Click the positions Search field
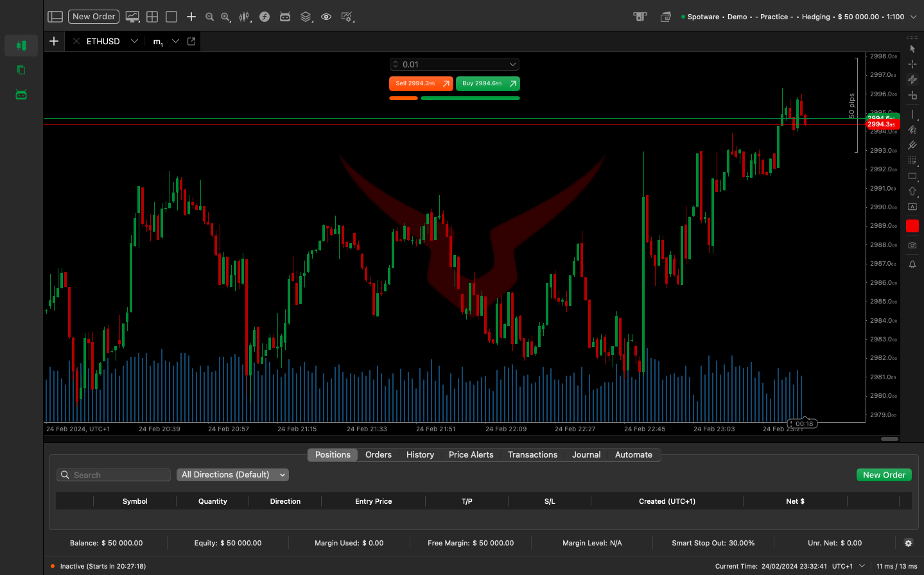The width and height of the screenshot is (924, 575). [114, 475]
